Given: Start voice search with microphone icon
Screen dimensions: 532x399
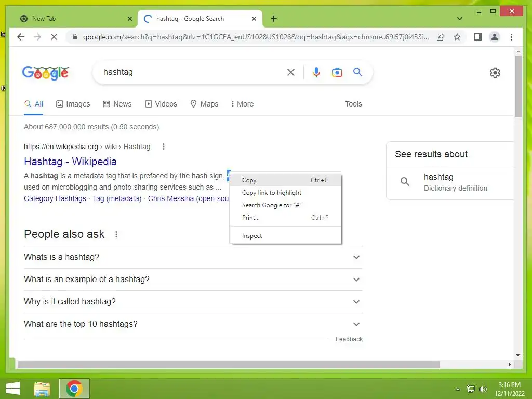Looking at the screenshot, I should pyautogui.click(x=316, y=72).
